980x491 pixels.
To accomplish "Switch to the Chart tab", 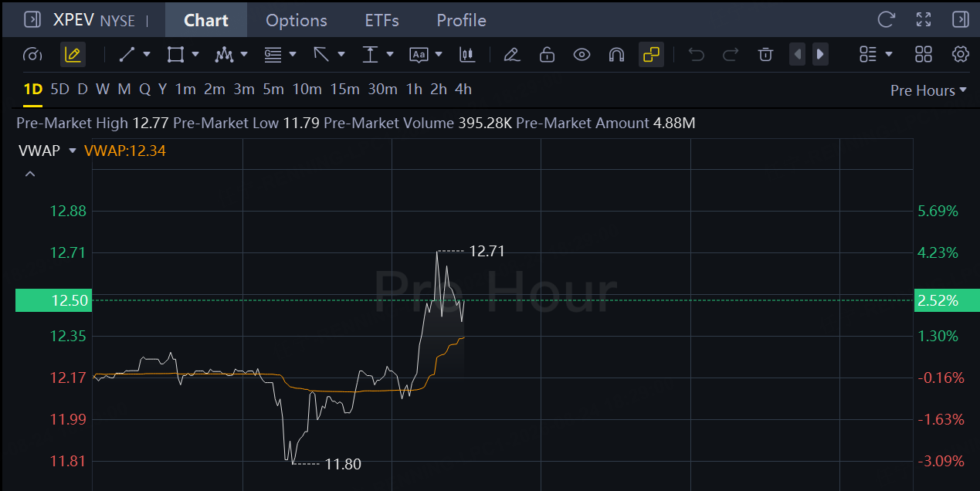I will tap(206, 20).
